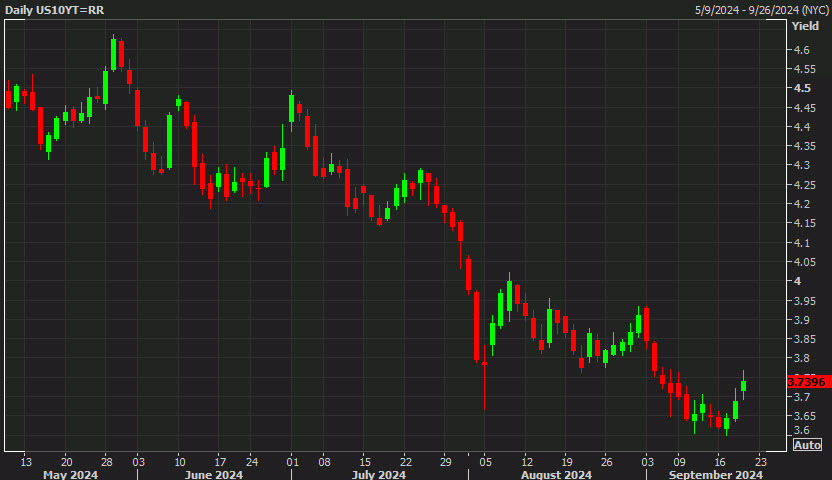Click the 20 date tick label
Viewport: 832px width, 480px height.
[66, 461]
